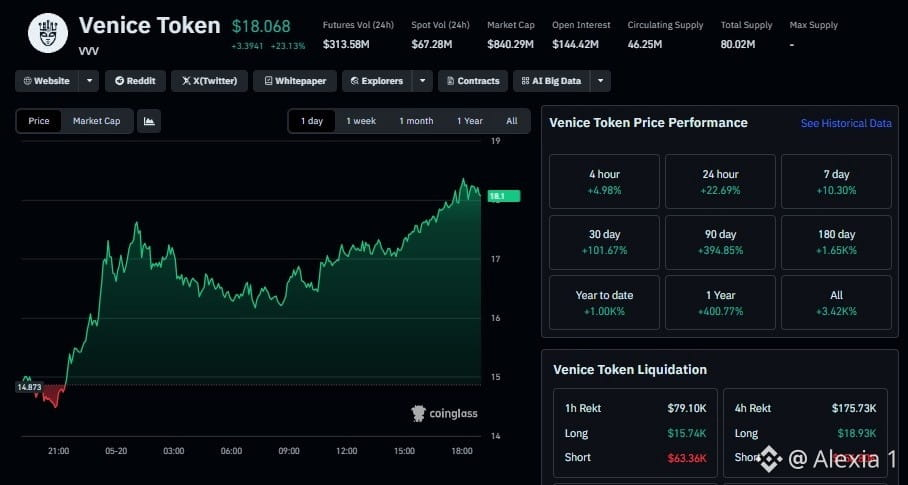Select the 1 Year timeframe
Viewport: 908px width, 485px height.
[x=470, y=121]
